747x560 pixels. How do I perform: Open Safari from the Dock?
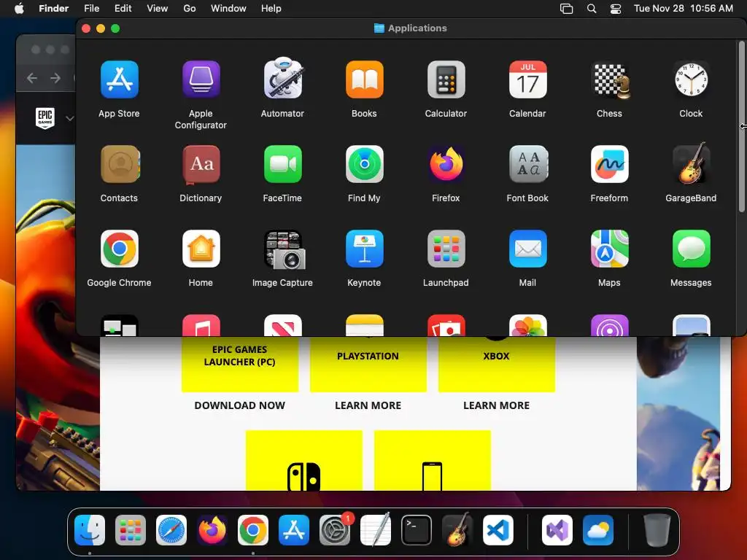(x=171, y=530)
